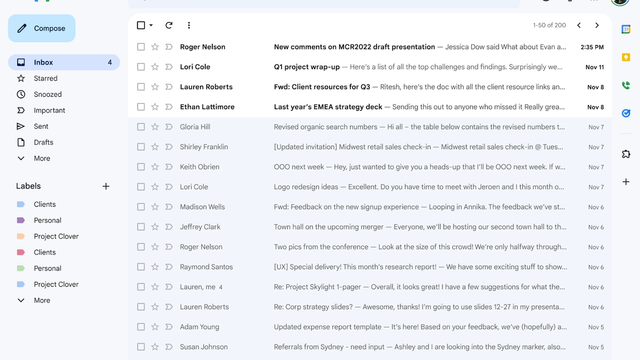Star the Gloria Hill email
This screenshot has height=360, width=640.
[155, 127]
